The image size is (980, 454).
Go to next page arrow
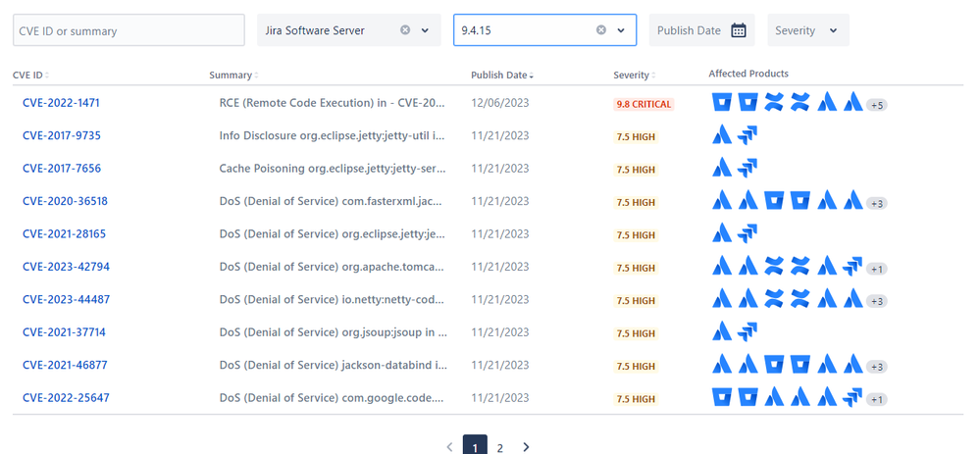click(526, 447)
